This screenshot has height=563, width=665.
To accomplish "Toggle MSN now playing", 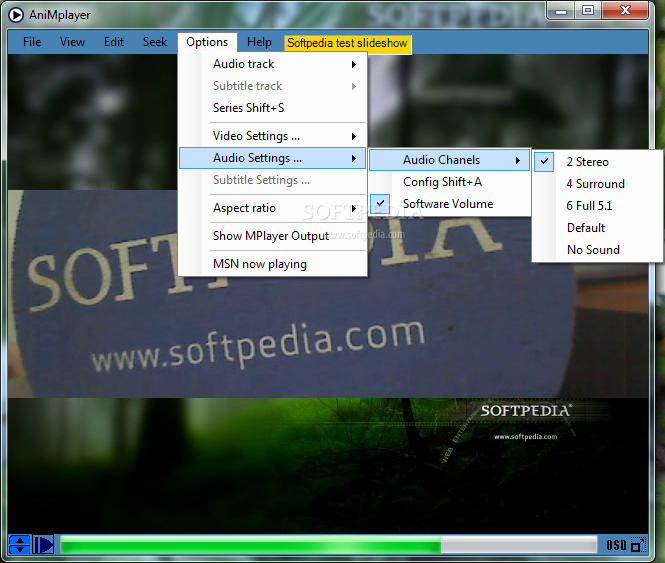I will [273, 264].
